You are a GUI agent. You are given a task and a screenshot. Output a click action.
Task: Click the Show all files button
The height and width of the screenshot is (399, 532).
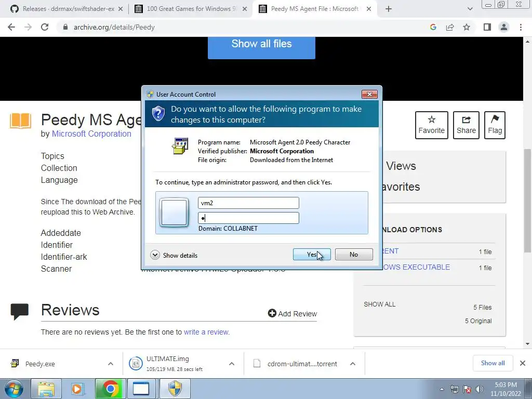coord(262,47)
